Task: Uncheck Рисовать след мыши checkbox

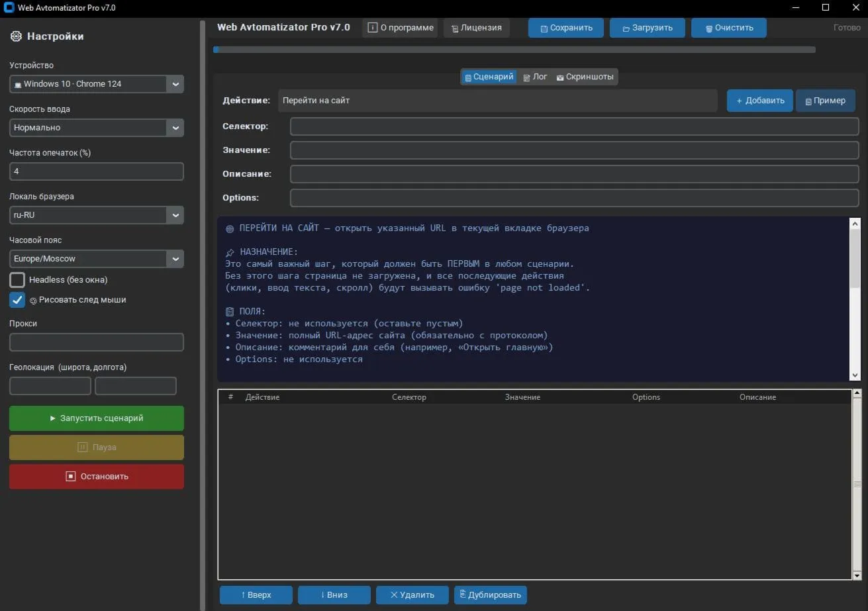Action: click(x=17, y=300)
